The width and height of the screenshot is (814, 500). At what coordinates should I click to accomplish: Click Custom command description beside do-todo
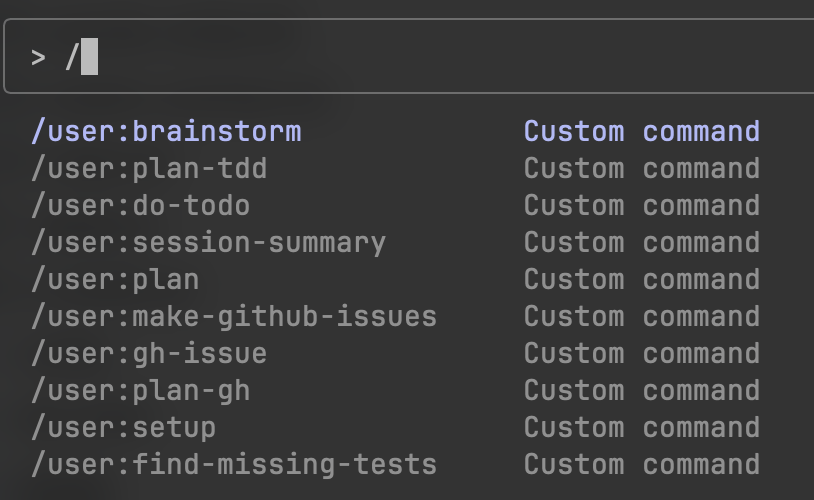click(x=641, y=206)
